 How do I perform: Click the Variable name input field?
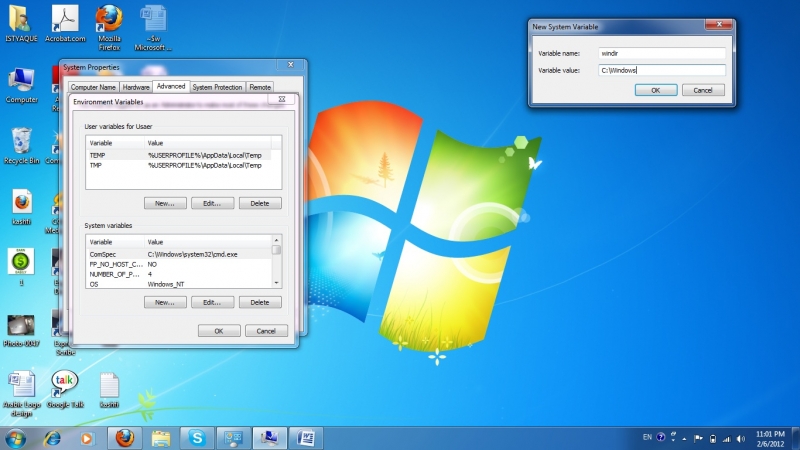(660, 53)
